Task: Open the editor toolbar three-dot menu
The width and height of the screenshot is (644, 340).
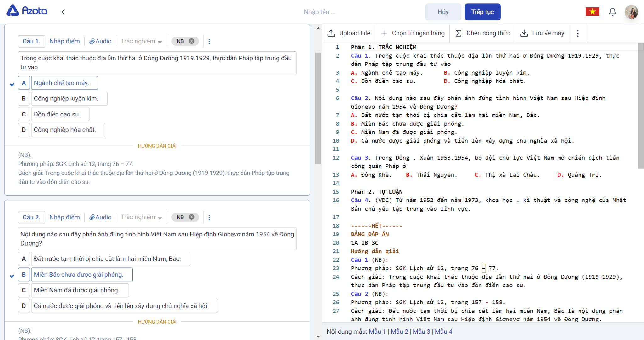Action: pyautogui.click(x=578, y=33)
